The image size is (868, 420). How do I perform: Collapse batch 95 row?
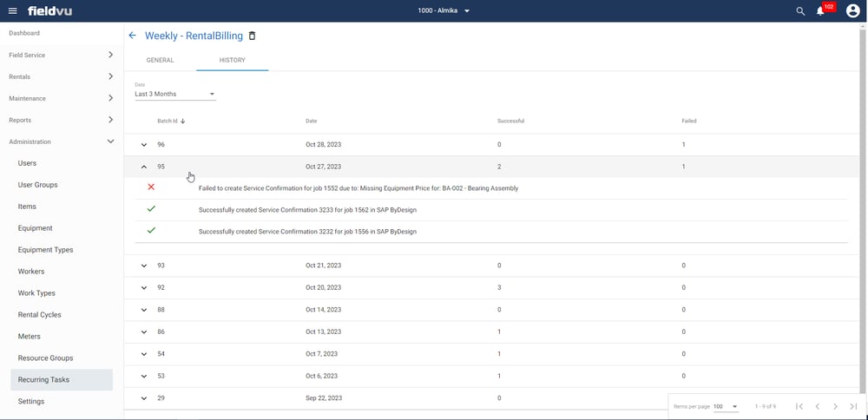(x=144, y=167)
